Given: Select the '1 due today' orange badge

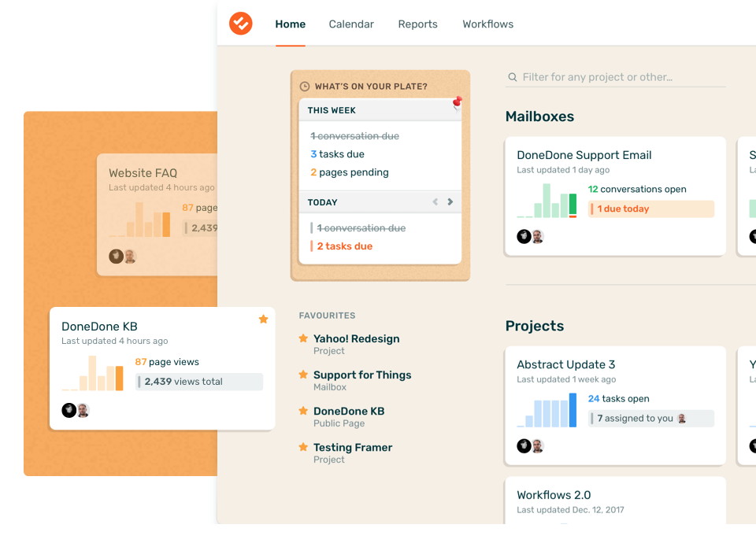Looking at the screenshot, I should tap(650, 209).
